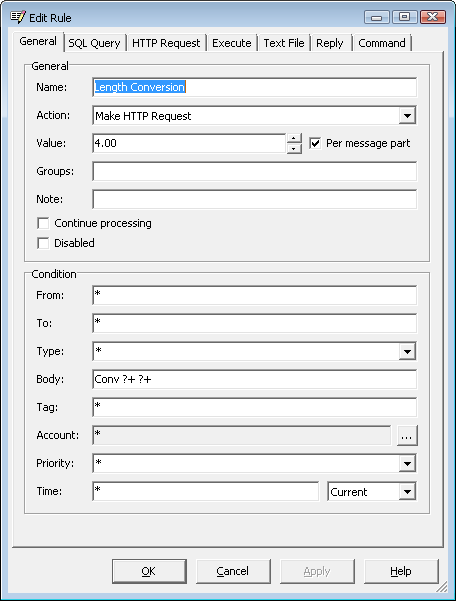Focus the Groups text field
456x601 pixels.
tap(254, 171)
